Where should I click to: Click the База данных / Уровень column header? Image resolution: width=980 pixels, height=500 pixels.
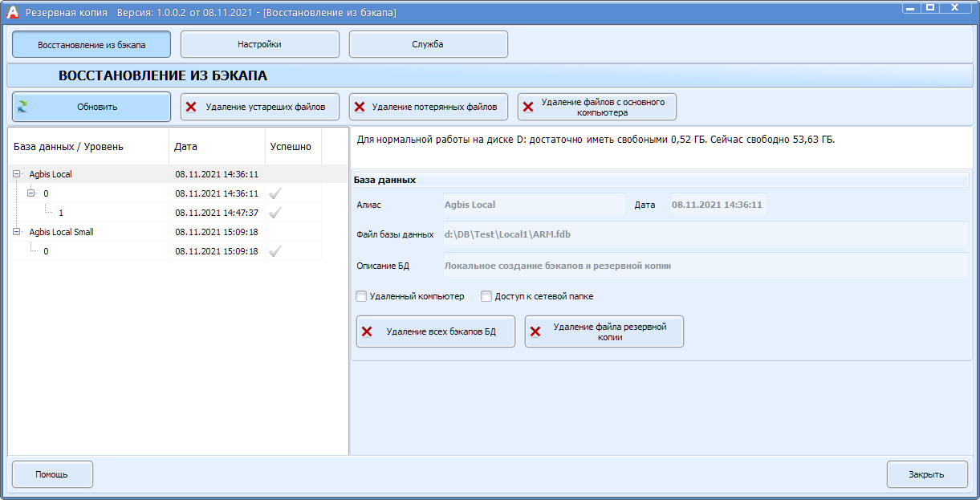point(88,147)
